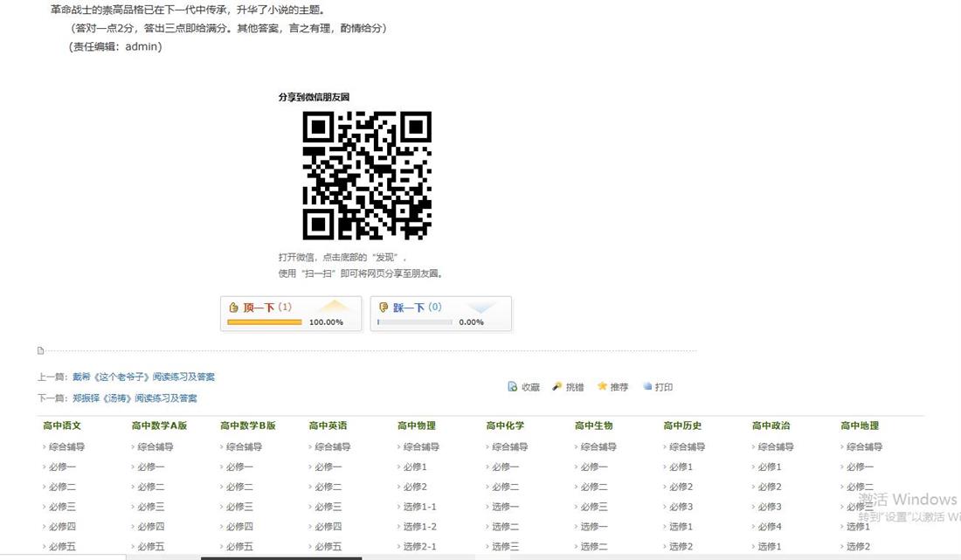Open the 高中物理 column heading

tap(417, 425)
